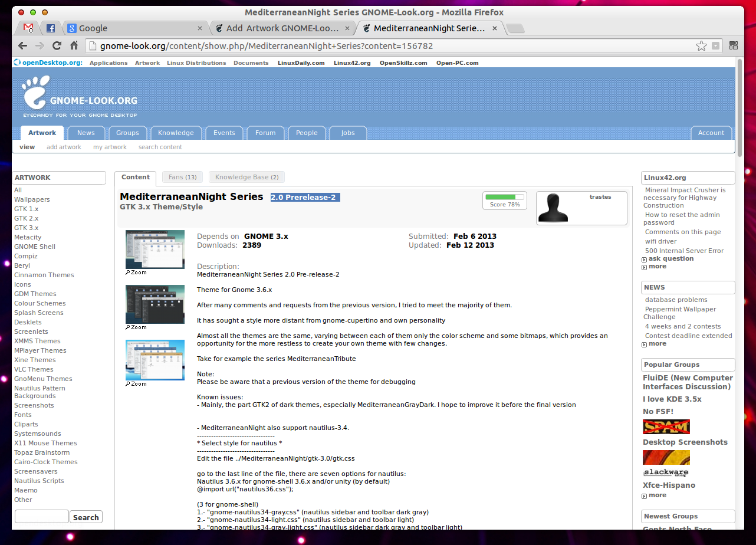
Task: Open the wifi driver question
Action: click(x=660, y=241)
